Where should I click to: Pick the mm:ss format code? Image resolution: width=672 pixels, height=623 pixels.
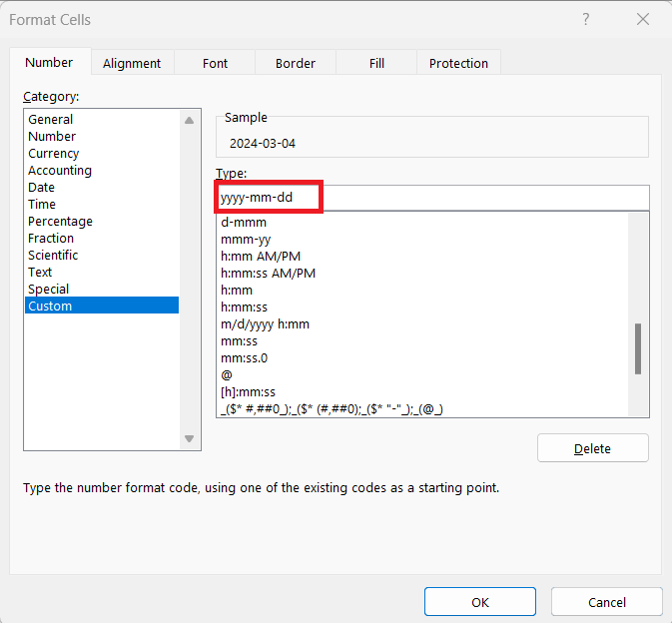point(422,341)
